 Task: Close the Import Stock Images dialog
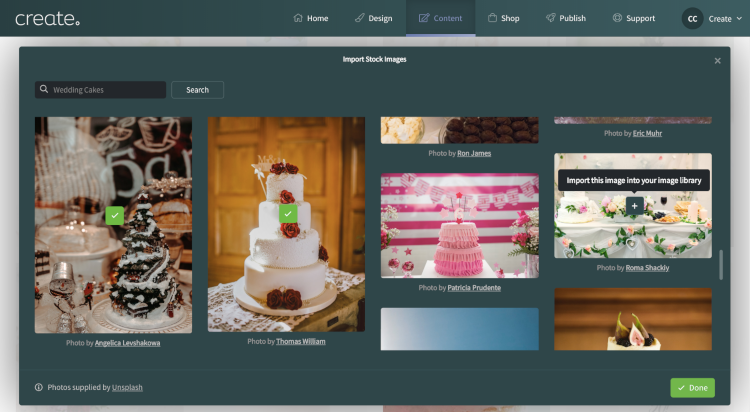click(717, 61)
